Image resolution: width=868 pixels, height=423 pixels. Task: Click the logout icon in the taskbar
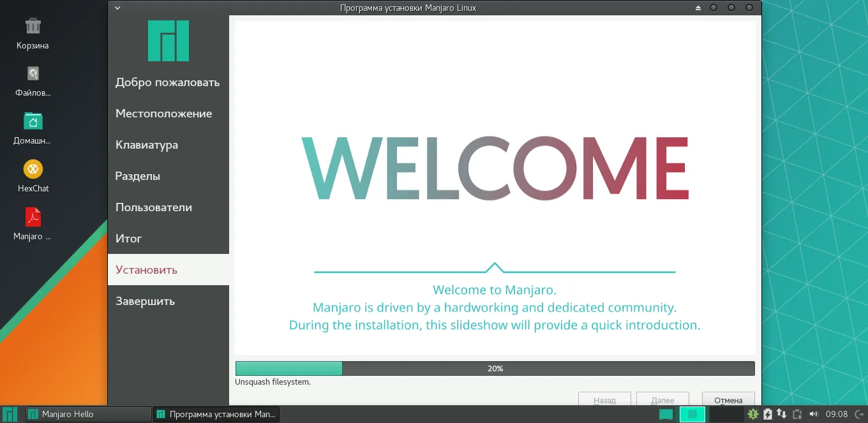[x=859, y=414]
